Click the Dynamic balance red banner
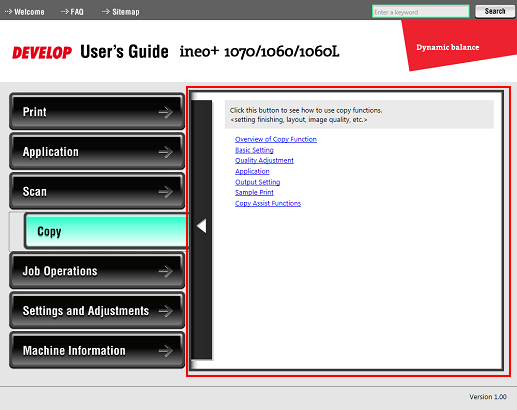The height and width of the screenshot is (410, 517). [460, 45]
